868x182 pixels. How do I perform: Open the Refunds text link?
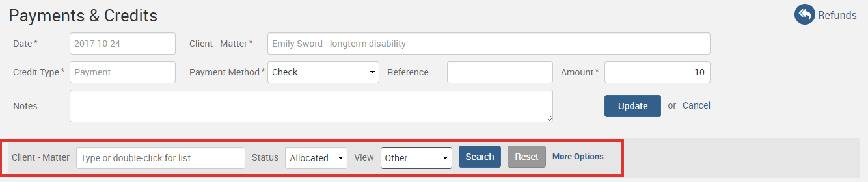coord(837,15)
